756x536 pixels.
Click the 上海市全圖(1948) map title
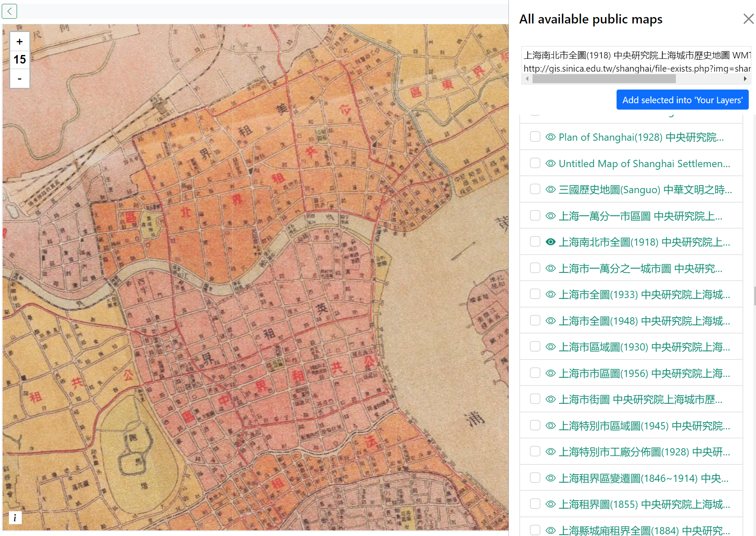[644, 321]
